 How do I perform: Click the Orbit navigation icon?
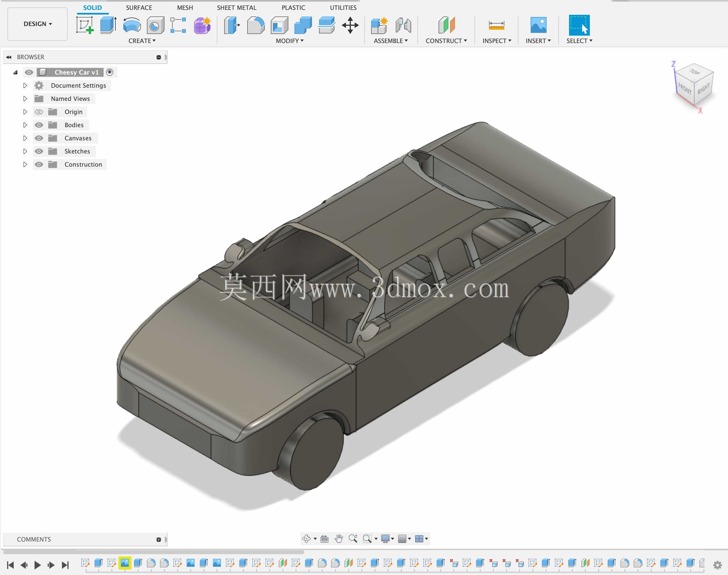[306, 539]
